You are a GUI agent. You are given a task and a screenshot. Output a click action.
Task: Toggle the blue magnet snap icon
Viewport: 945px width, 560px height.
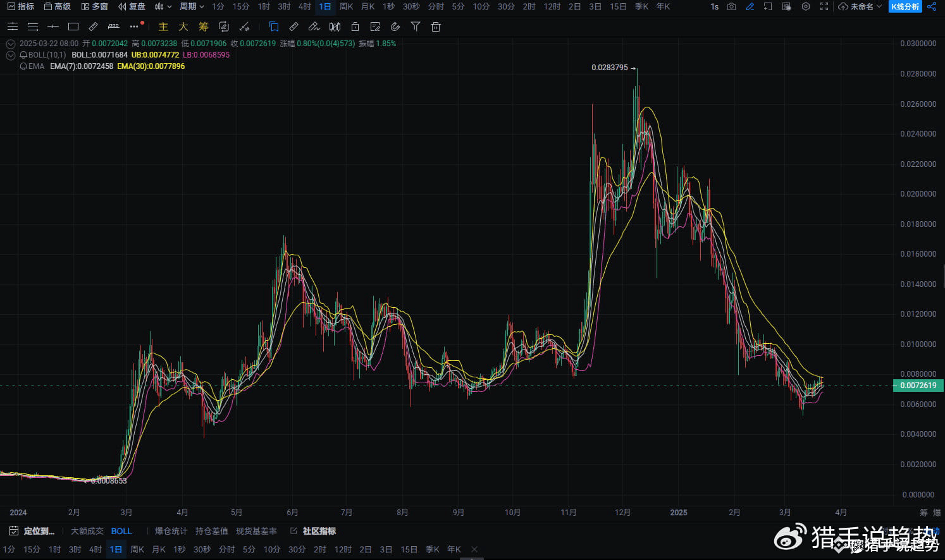click(x=274, y=27)
